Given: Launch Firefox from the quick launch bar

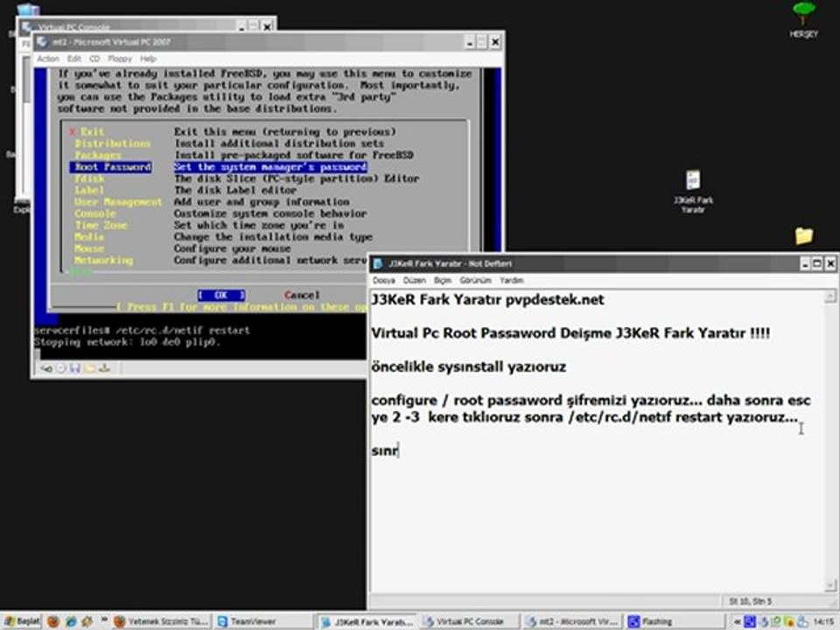Looking at the screenshot, I should [53, 621].
